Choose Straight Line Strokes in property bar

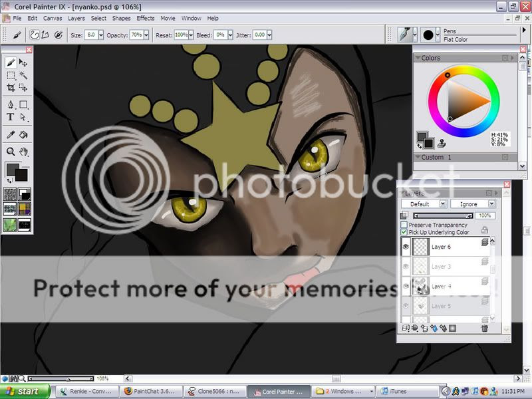point(45,35)
